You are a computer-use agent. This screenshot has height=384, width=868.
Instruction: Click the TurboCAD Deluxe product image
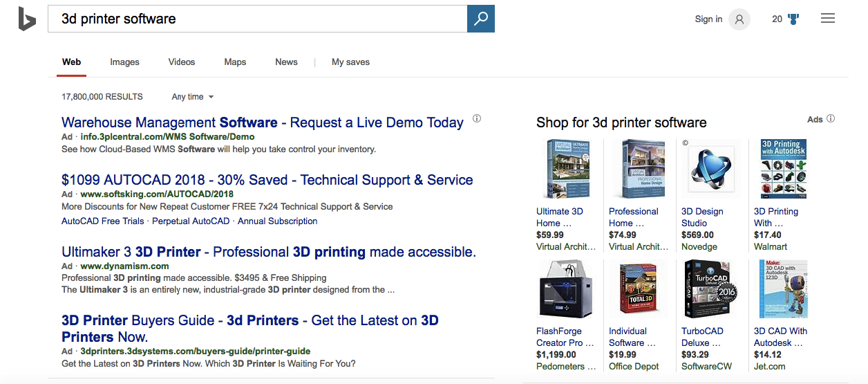[710, 289]
